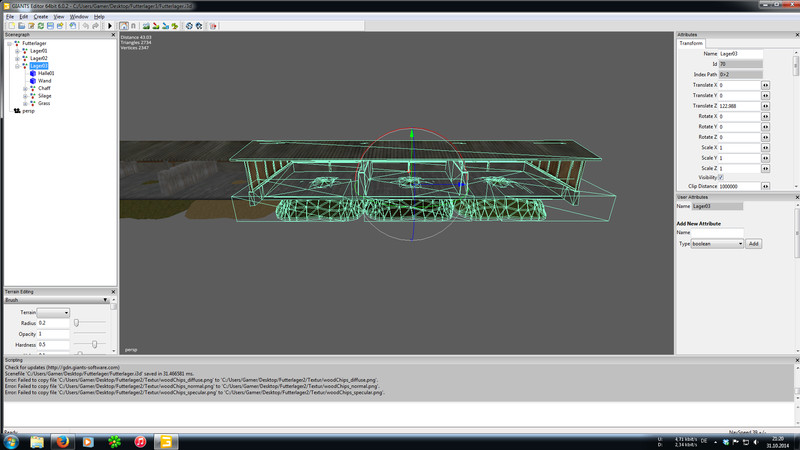Click the Hardness slider handle
Image resolution: width=800 pixels, height=450 pixels.
[93, 344]
